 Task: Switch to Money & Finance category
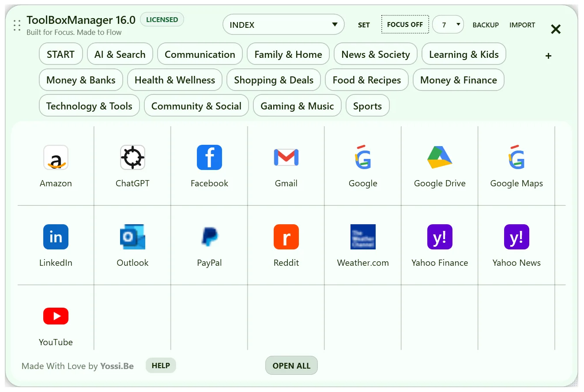tap(459, 80)
